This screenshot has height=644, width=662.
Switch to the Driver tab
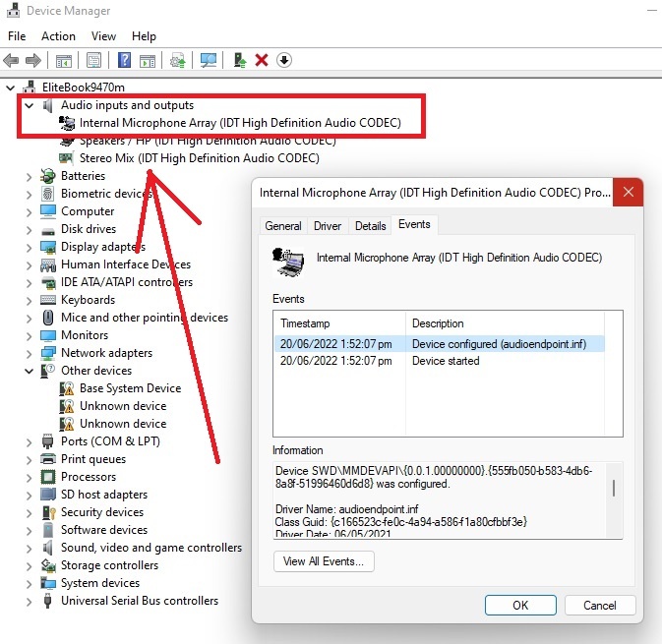328,226
